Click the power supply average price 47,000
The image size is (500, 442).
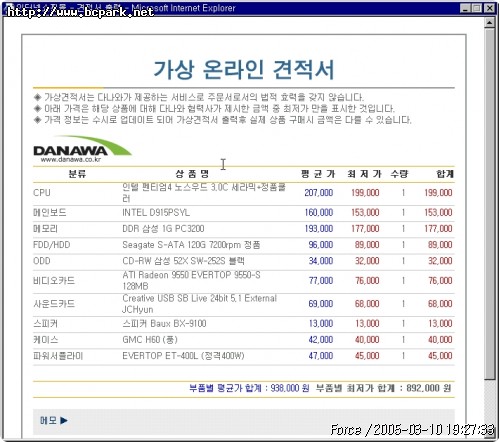tap(321, 356)
